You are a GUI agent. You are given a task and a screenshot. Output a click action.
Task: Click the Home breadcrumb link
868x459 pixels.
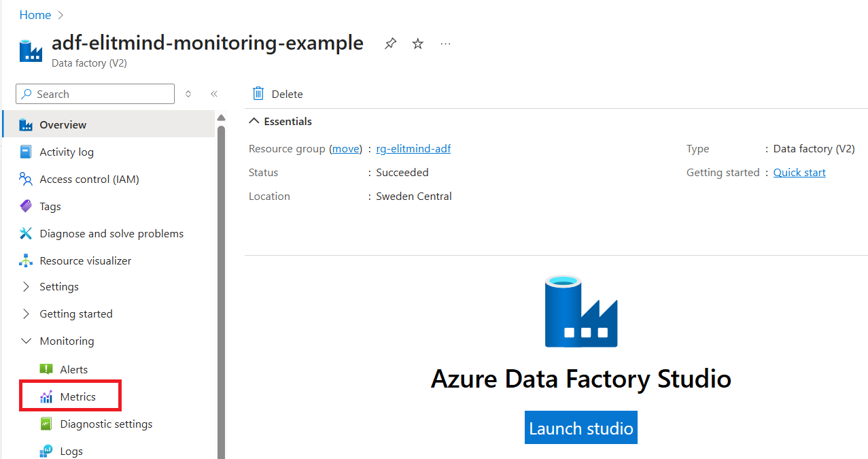[x=35, y=15]
